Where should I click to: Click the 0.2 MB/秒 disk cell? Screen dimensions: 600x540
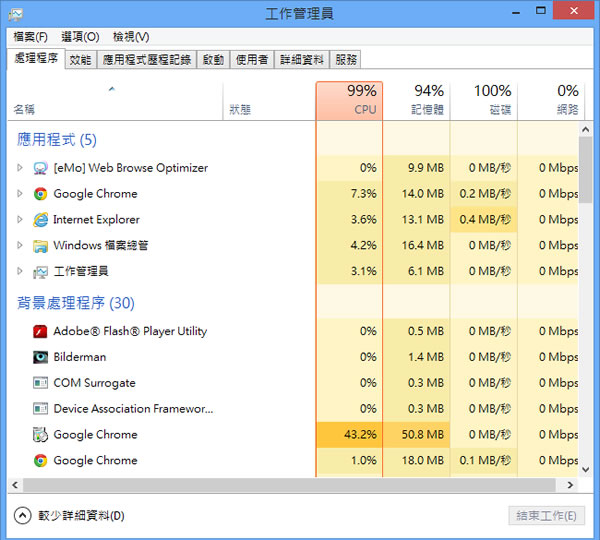pyautogui.click(x=484, y=194)
